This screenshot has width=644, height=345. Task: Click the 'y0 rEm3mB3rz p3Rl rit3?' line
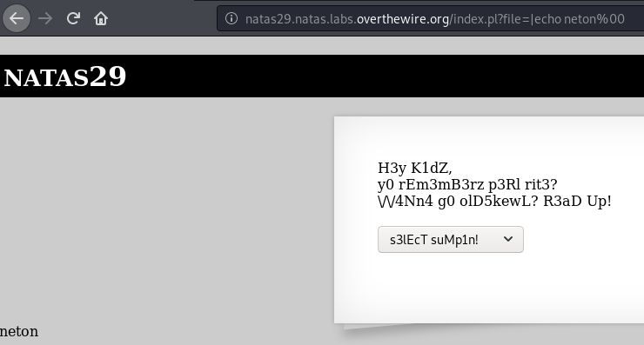[467, 184]
